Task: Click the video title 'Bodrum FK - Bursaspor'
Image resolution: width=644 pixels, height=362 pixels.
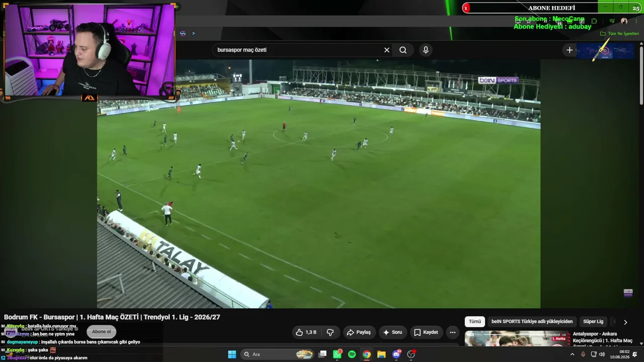Action: (x=112, y=317)
